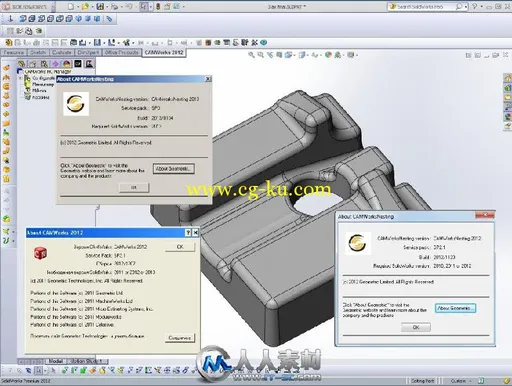Click the Hide/Show Items icon
The height and width of the screenshot is (386, 512).
tap(315, 55)
